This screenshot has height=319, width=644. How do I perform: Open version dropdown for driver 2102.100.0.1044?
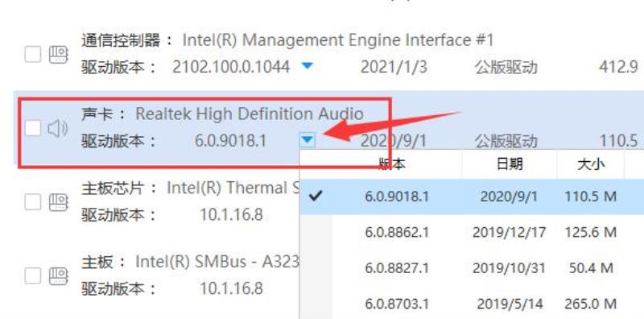coord(308,65)
